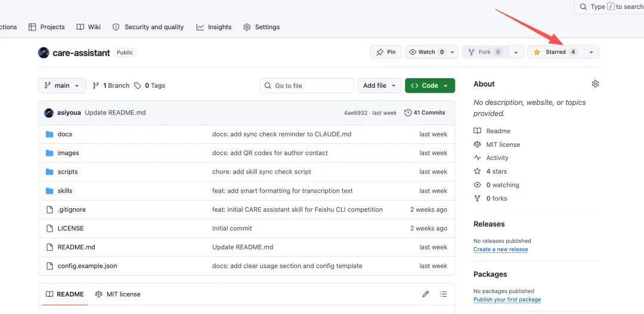Open the README outline list icon

[443, 294]
